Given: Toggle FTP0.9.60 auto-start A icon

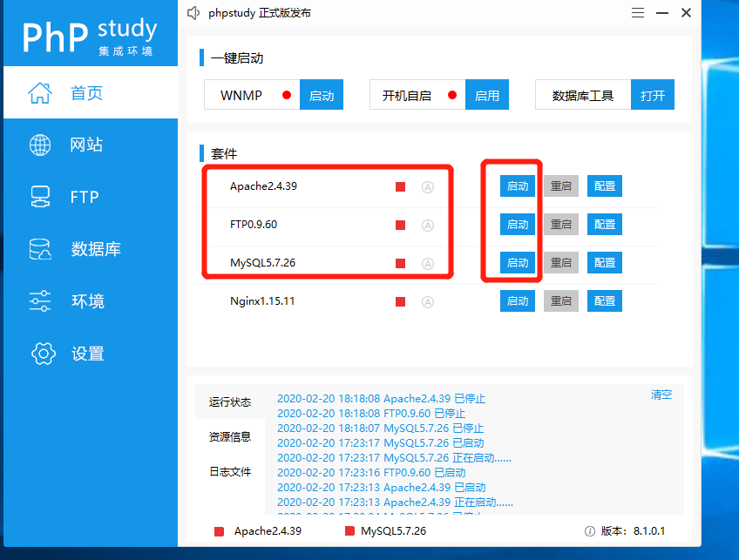Looking at the screenshot, I should pyautogui.click(x=428, y=226).
